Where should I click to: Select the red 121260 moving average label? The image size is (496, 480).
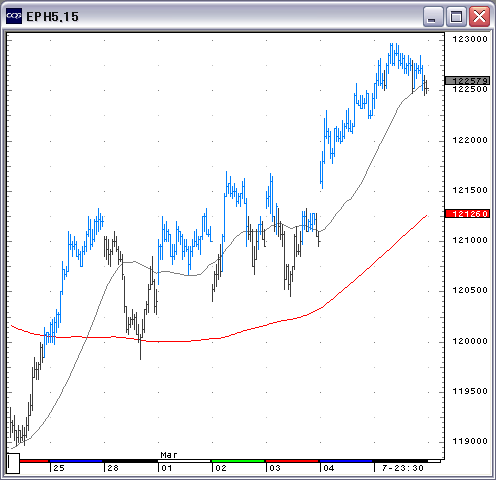[467, 213]
